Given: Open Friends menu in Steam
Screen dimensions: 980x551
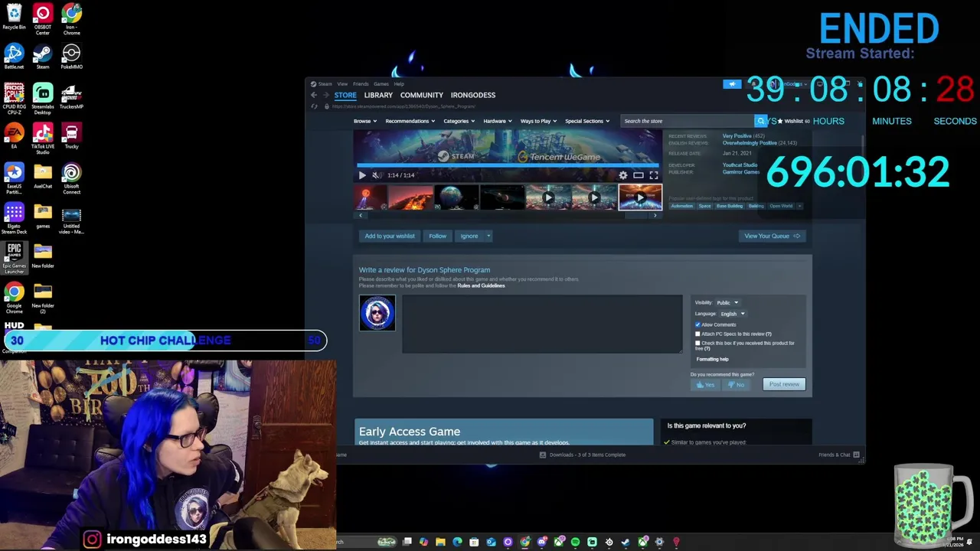Looking at the screenshot, I should [361, 84].
